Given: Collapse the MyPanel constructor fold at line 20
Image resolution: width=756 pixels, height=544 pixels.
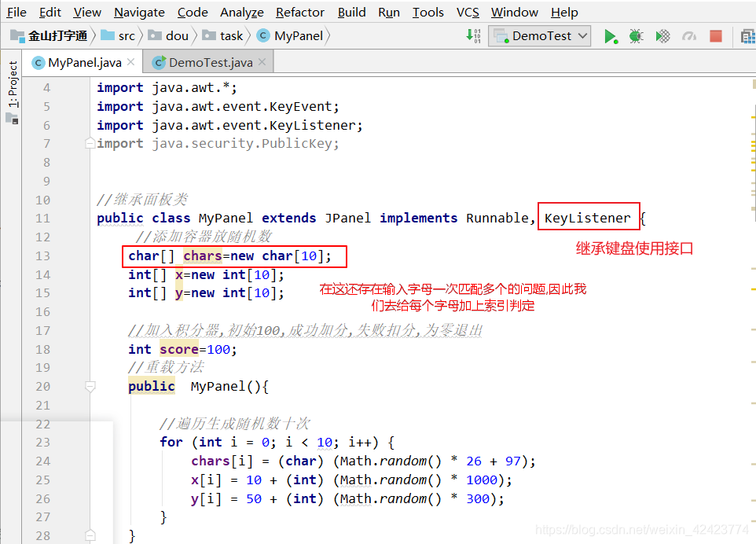Looking at the screenshot, I should point(90,386).
